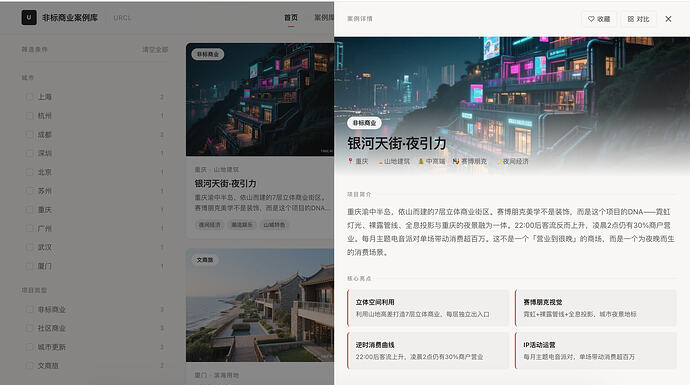
Task: Close the case detail drawer
Action: click(x=668, y=19)
